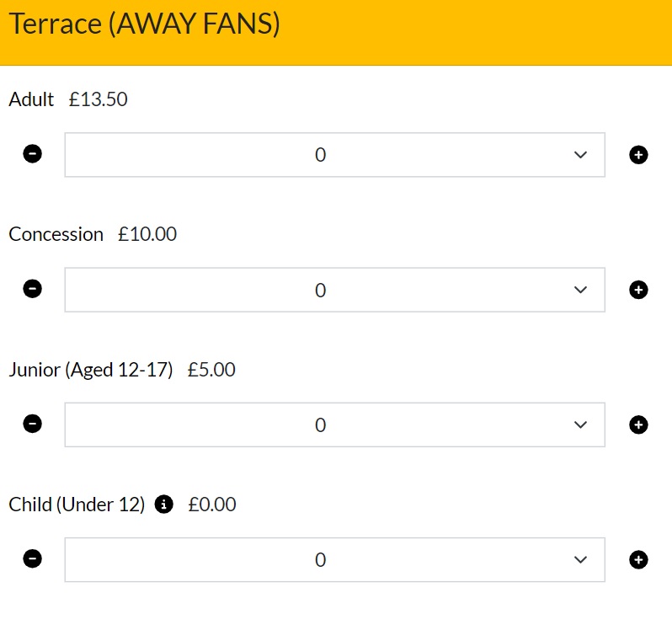Decrease Adult ticket quantity with minus icon
The image size is (672, 630).
pos(33,154)
